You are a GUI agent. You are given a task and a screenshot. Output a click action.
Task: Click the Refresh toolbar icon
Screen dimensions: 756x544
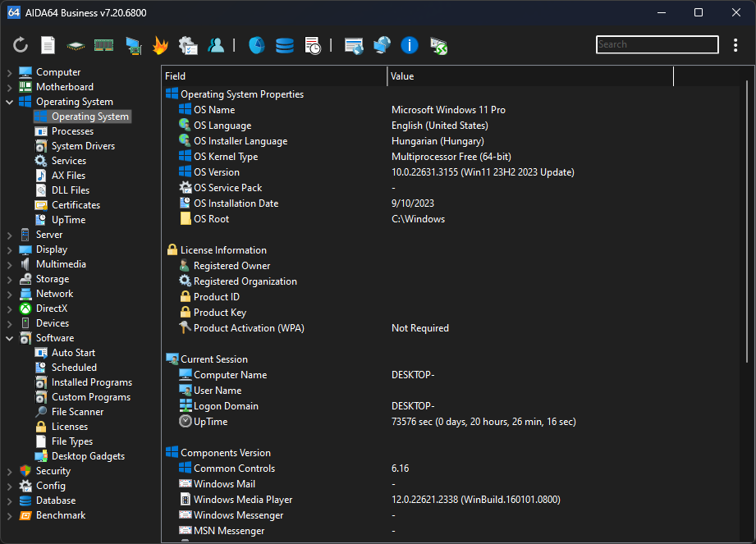pos(21,45)
